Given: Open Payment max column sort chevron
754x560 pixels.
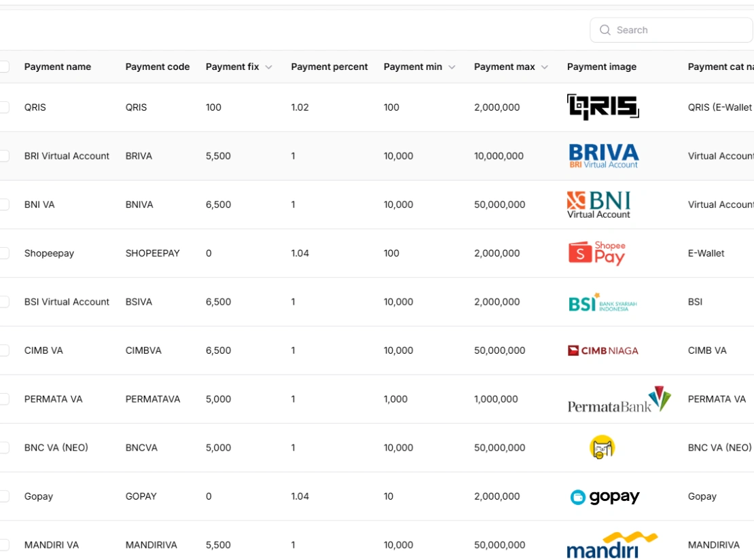Looking at the screenshot, I should tap(544, 67).
